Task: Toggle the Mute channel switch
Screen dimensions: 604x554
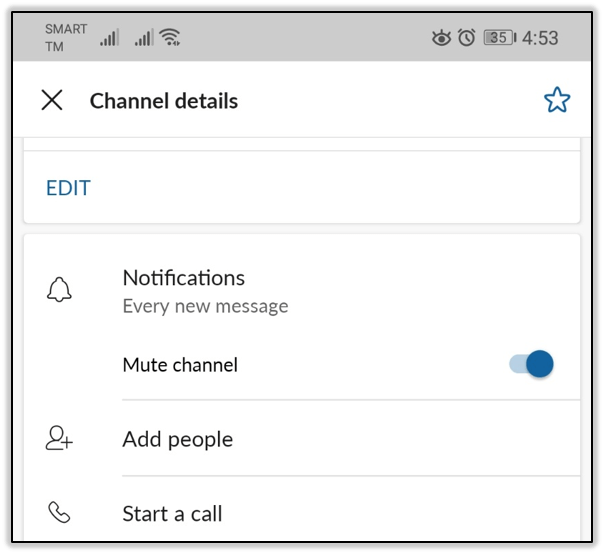Action: [531, 364]
